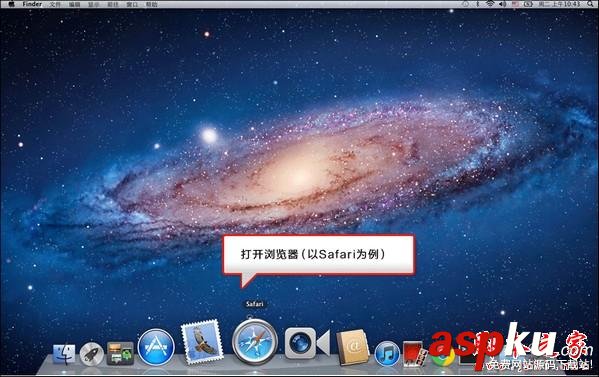Open Mail stamp icon in Dock
Screen dimensions: 599x377
(202, 341)
